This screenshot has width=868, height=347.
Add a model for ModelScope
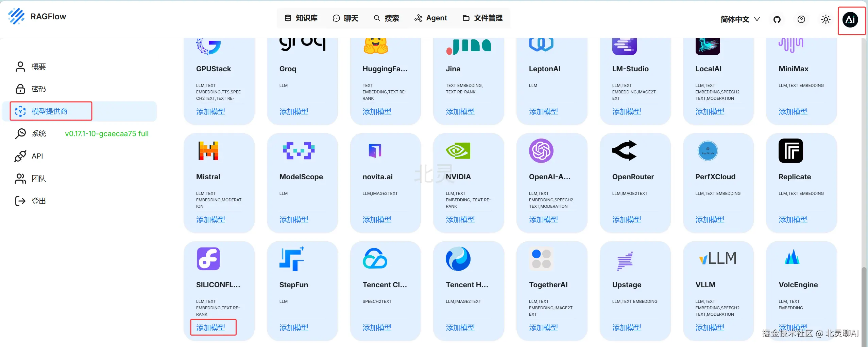pos(294,220)
